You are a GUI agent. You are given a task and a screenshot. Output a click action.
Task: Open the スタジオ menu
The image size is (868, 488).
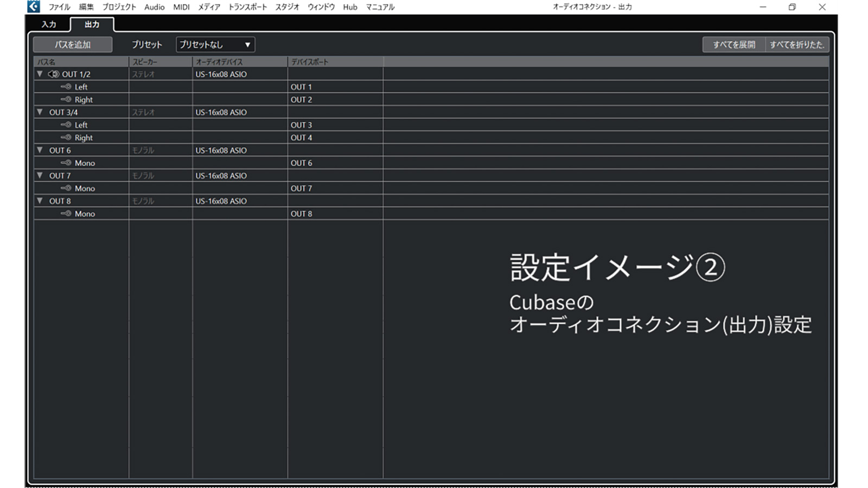[x=287, y=7]
